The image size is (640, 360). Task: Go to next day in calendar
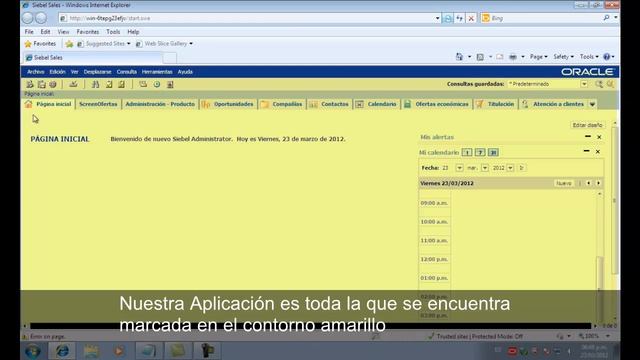(x=599, y=183)
